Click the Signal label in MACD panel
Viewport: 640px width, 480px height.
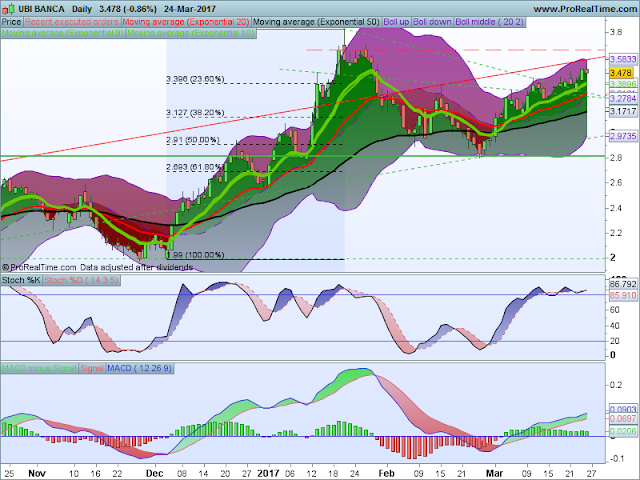(92, 368)
